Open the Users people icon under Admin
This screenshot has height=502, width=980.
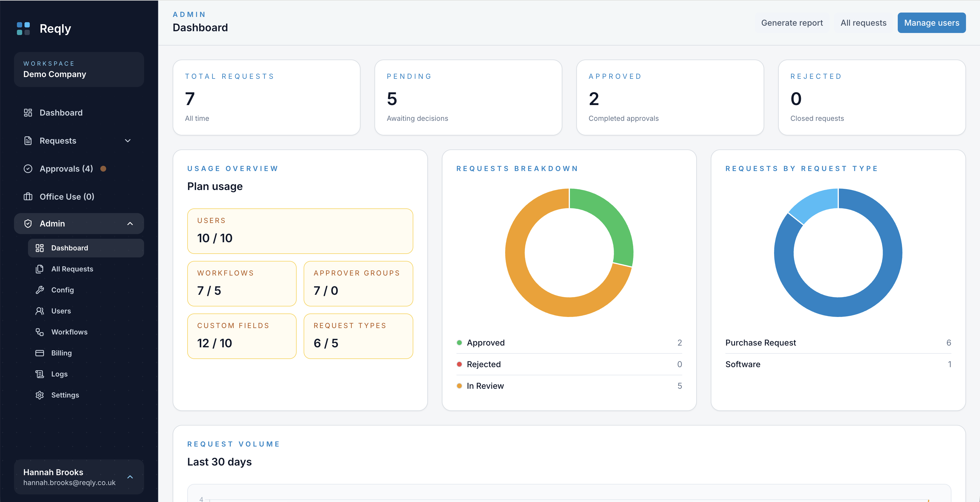pyautogui.click(x=40, y=311)
